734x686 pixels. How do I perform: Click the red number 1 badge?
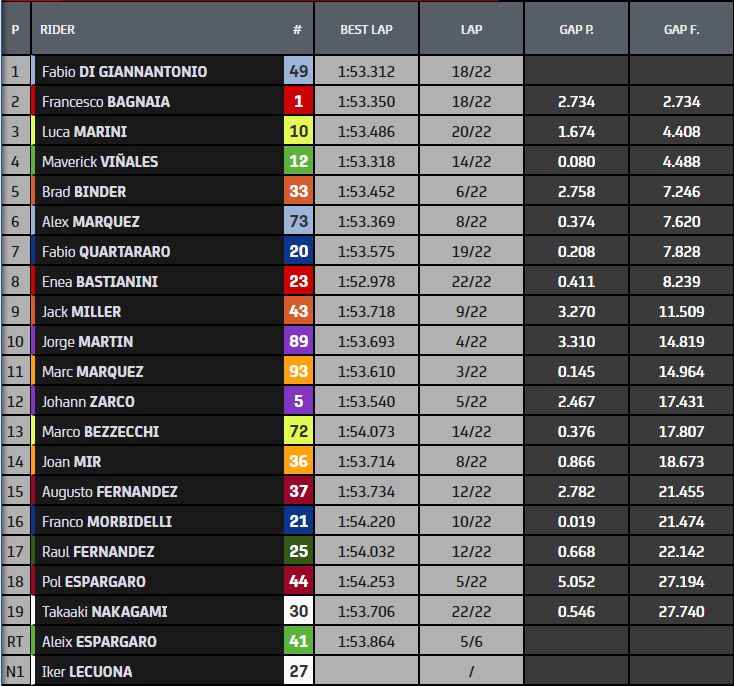(x=297, y=101)
